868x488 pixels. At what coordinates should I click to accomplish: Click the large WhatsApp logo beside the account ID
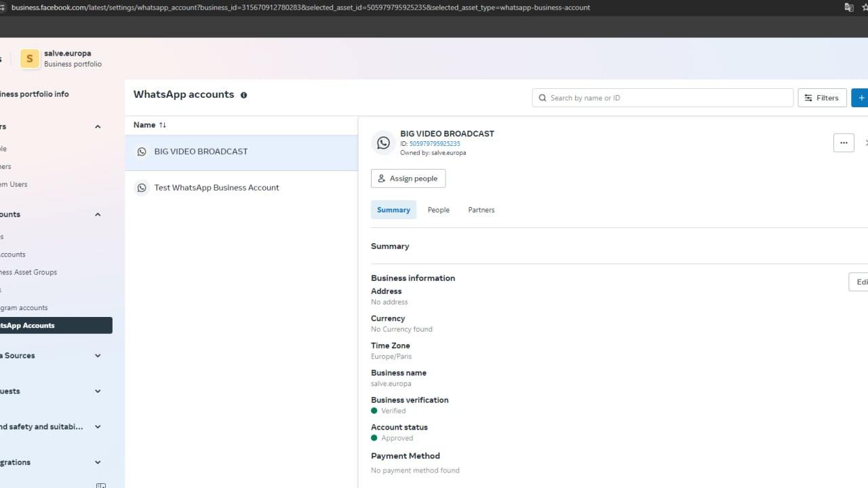tap(383, 143)
